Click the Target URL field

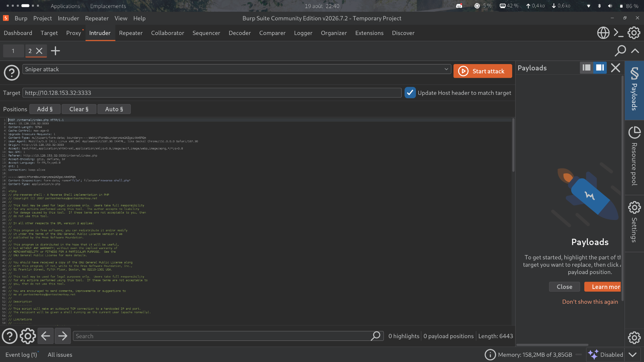coord(212,93)
